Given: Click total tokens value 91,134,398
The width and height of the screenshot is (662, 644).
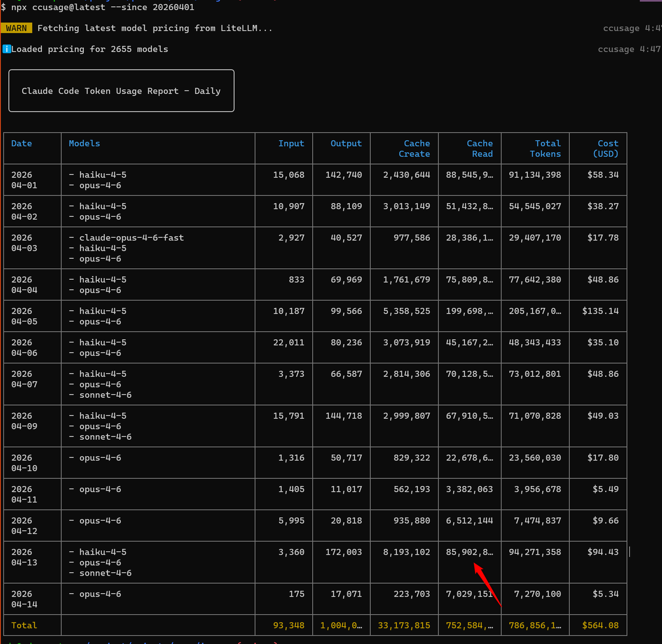Looking at the screenshot, I should [x=535, y=175].
